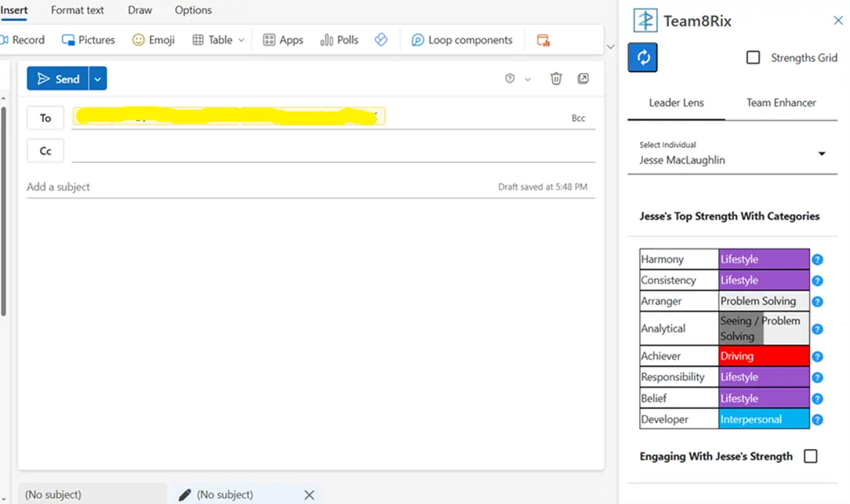Check Engaging With Jesse's Strength box
This screenshot has height=504, width=850.
pyautogui.click(x=811, y=456)
